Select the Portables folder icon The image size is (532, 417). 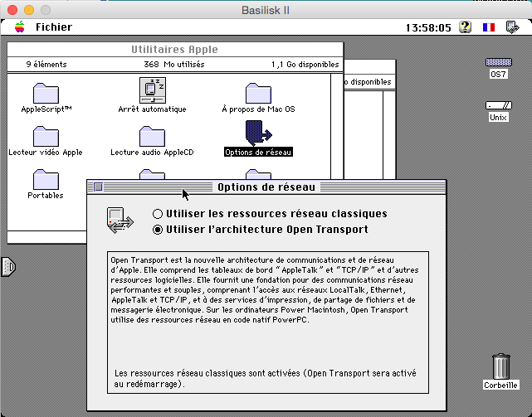46,179
